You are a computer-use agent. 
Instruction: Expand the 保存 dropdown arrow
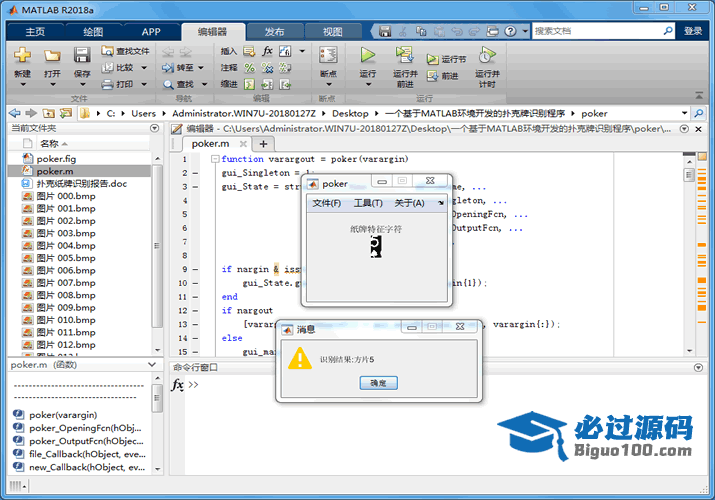click(83, 84)
